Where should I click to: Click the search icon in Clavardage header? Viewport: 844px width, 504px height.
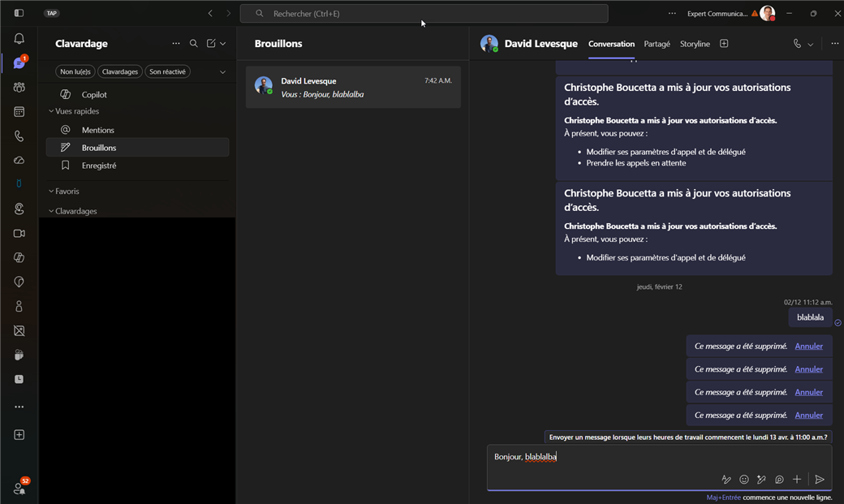coord(193,44)
